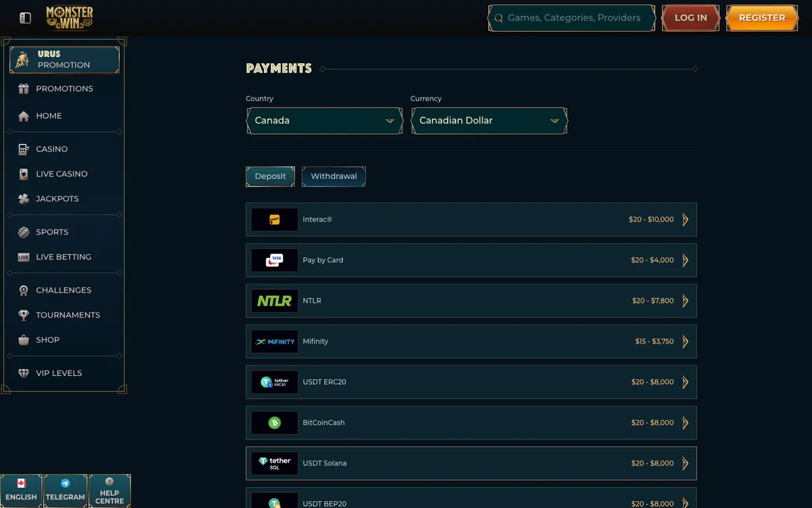
Task: Open the Currency dropdown showing Canadian Dollar
Action: pos(489,121)
